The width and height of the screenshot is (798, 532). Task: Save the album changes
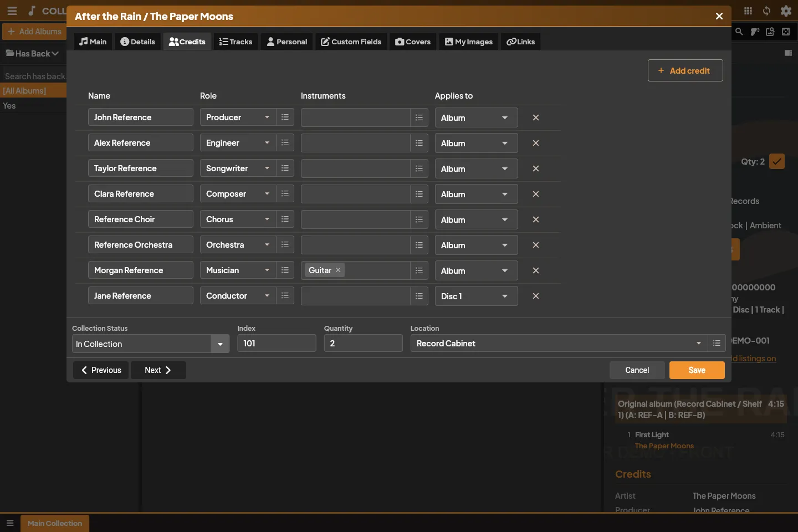pos(697,370)
